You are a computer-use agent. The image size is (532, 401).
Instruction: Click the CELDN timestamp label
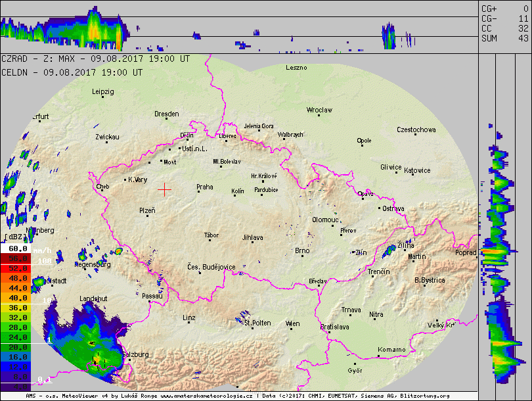coord(72,72)
